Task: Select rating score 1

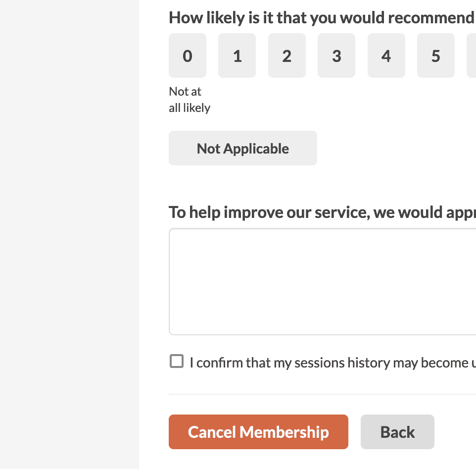Action: tap(237, 55)
